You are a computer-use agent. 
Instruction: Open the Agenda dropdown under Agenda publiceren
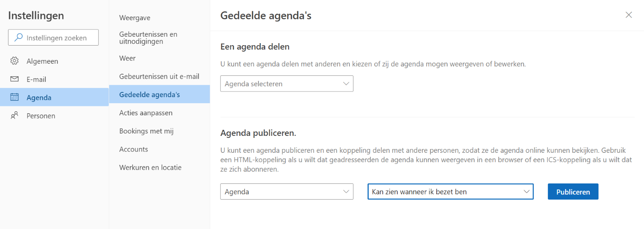[287, 192]
